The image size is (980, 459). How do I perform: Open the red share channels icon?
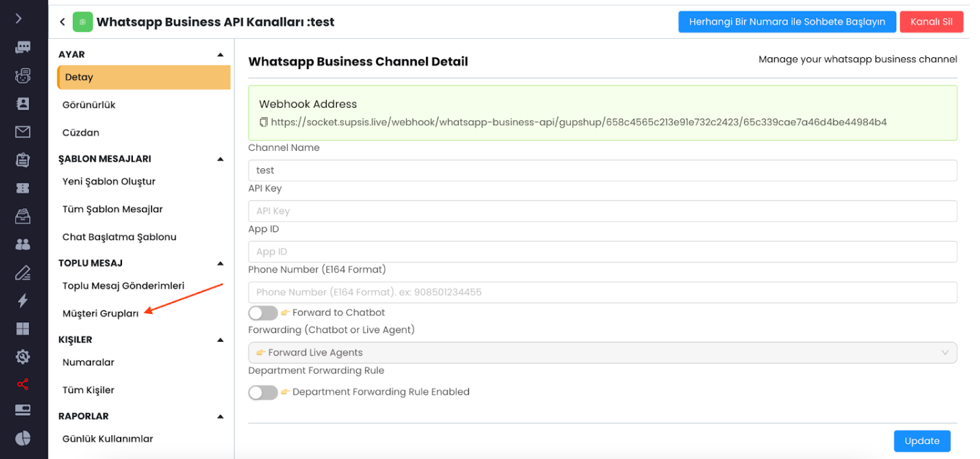(x=23, y=385)
